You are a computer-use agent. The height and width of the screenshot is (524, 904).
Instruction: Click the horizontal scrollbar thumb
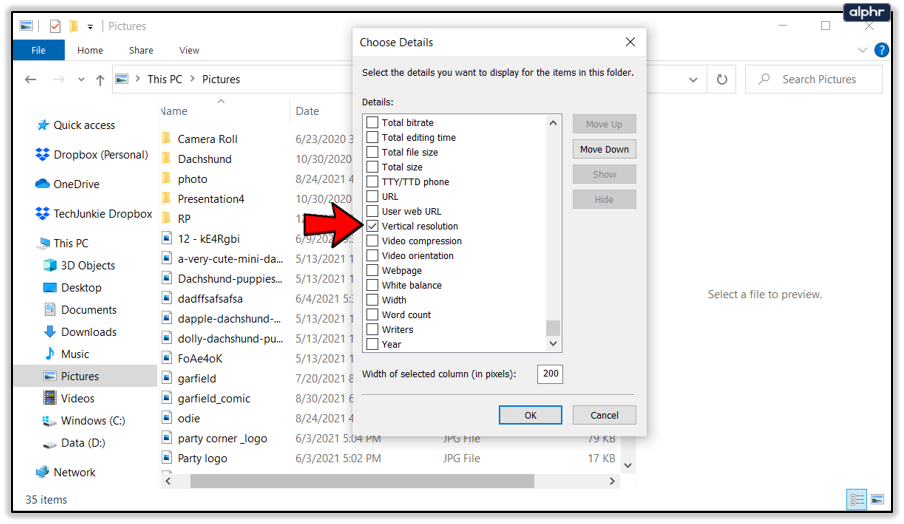tap(362, 481)
